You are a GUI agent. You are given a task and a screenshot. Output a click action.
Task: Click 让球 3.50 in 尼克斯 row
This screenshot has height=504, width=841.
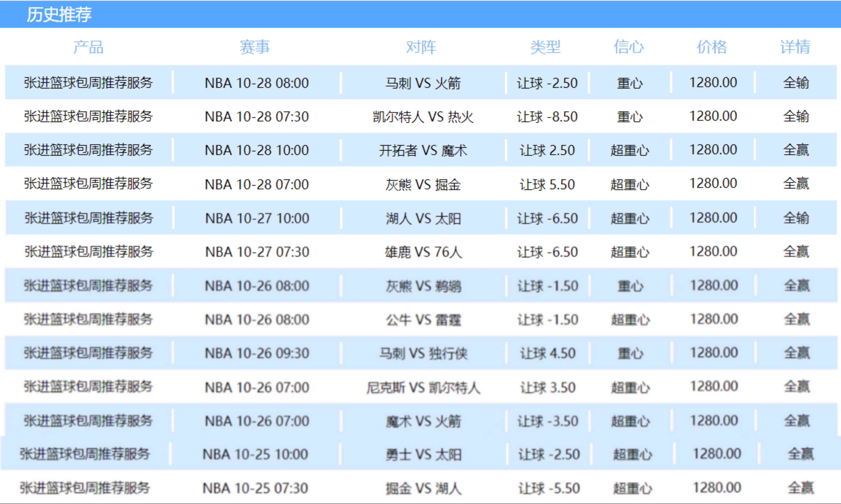(548, 387)
